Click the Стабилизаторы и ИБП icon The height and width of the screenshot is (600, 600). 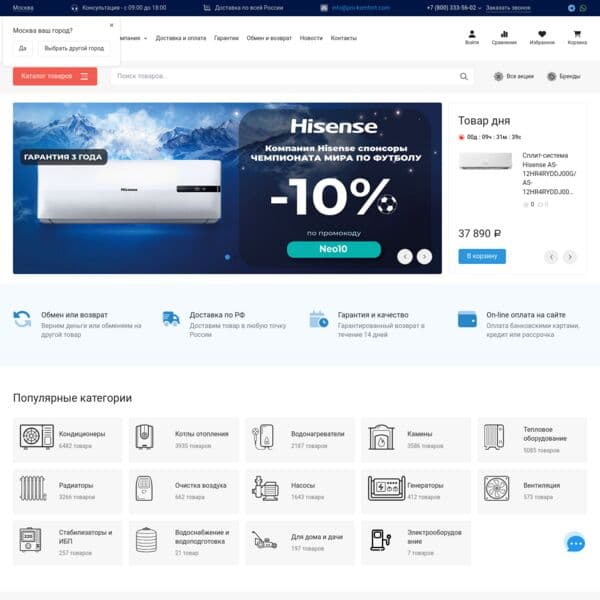pos(30,540)
